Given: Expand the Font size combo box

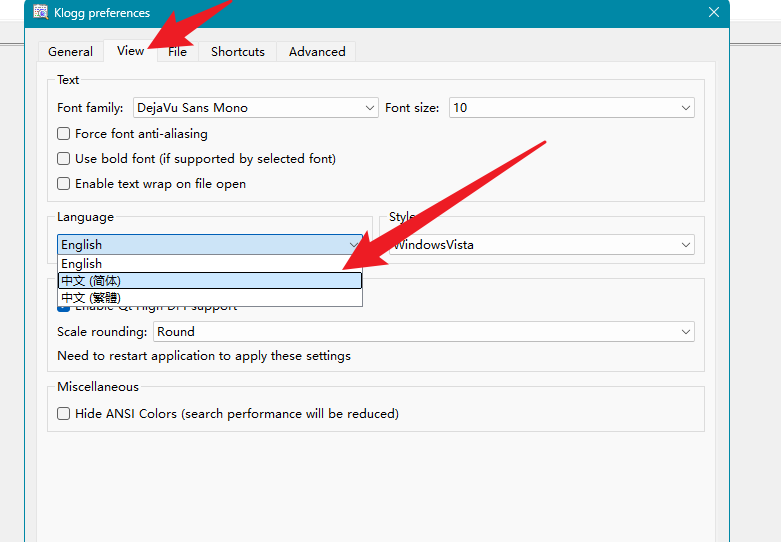Looking at the screenshot, I should point(572,108).
